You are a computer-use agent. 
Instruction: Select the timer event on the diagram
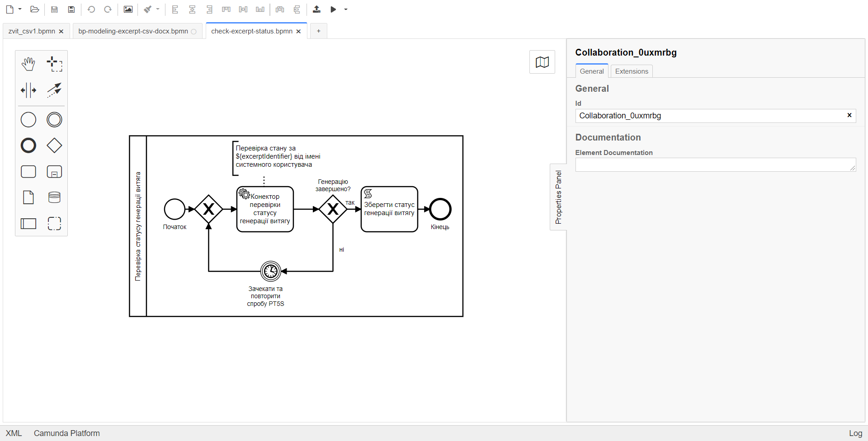[270, 271]
